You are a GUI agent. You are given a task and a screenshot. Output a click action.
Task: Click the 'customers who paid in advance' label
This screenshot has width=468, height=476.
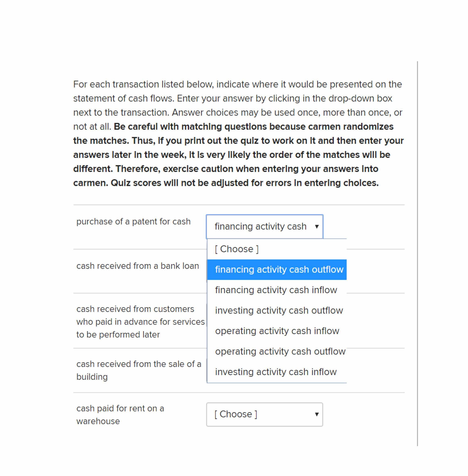point(140,322)
